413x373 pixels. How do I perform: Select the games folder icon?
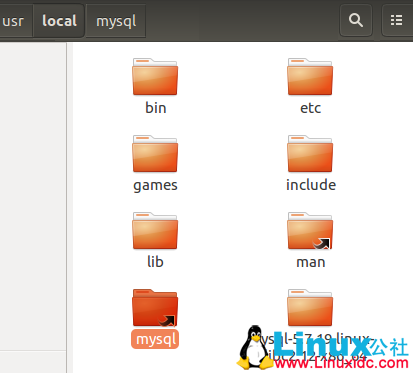tap(155, 154)
